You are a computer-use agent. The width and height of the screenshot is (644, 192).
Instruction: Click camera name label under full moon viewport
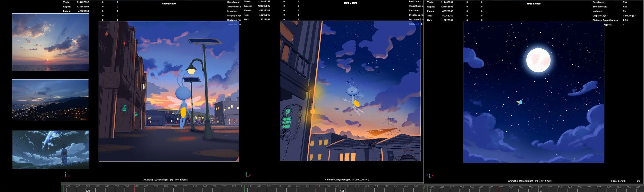coord(530,181)
